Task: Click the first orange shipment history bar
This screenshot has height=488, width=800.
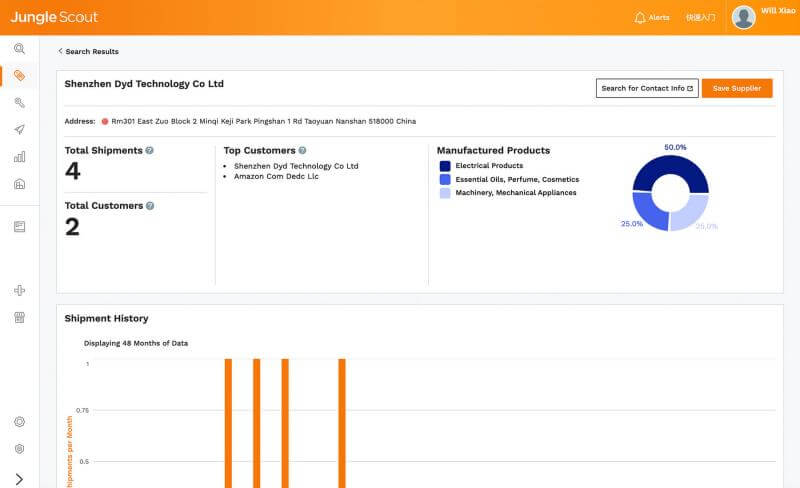Action: [228, 423]
